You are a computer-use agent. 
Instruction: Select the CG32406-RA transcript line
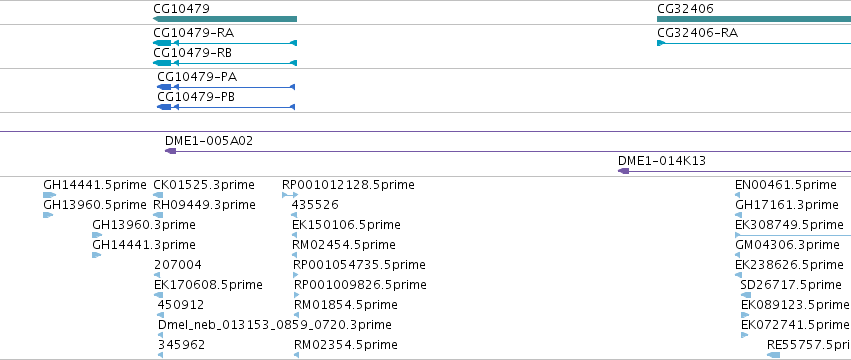click(x=754, y=43)
